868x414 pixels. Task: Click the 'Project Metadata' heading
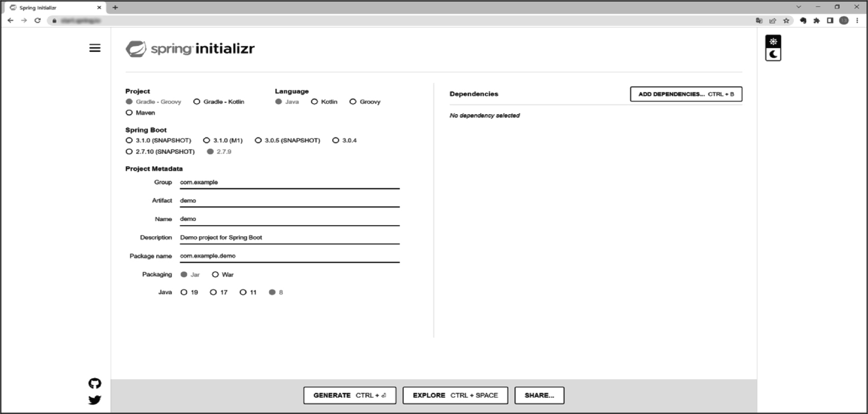click(154, 169)
